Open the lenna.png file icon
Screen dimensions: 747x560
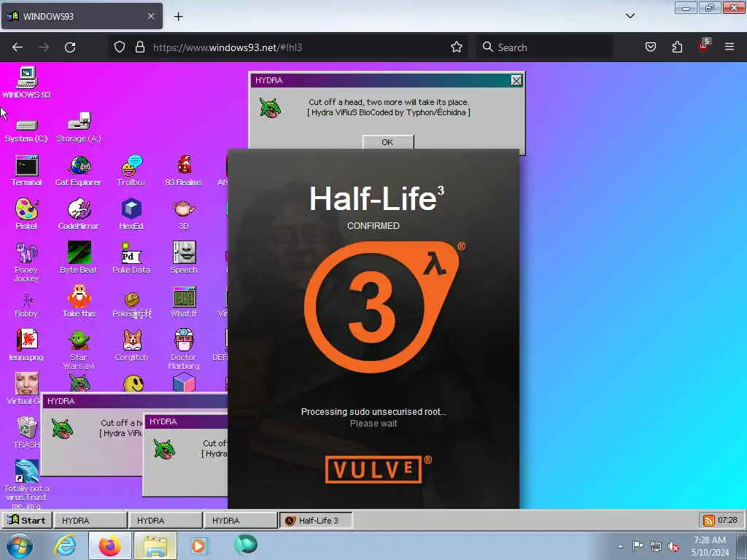[x=26, y=345]
